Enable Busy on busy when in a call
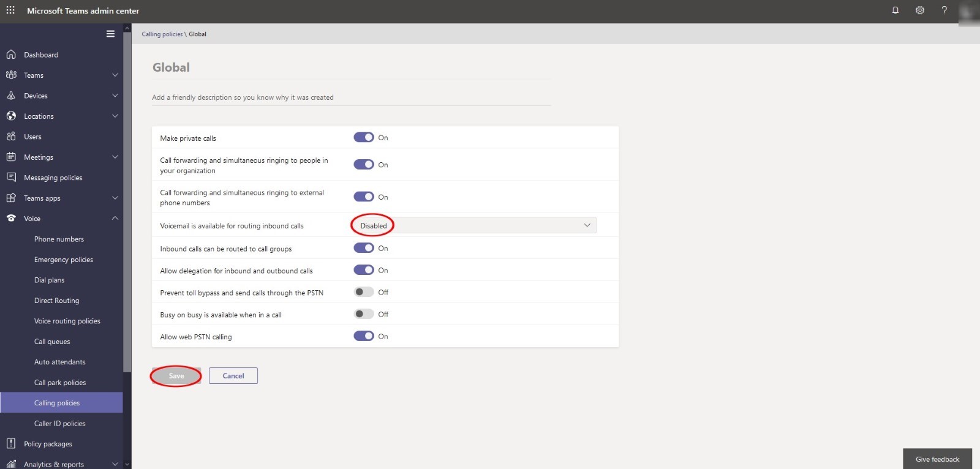 pos(364,314)
